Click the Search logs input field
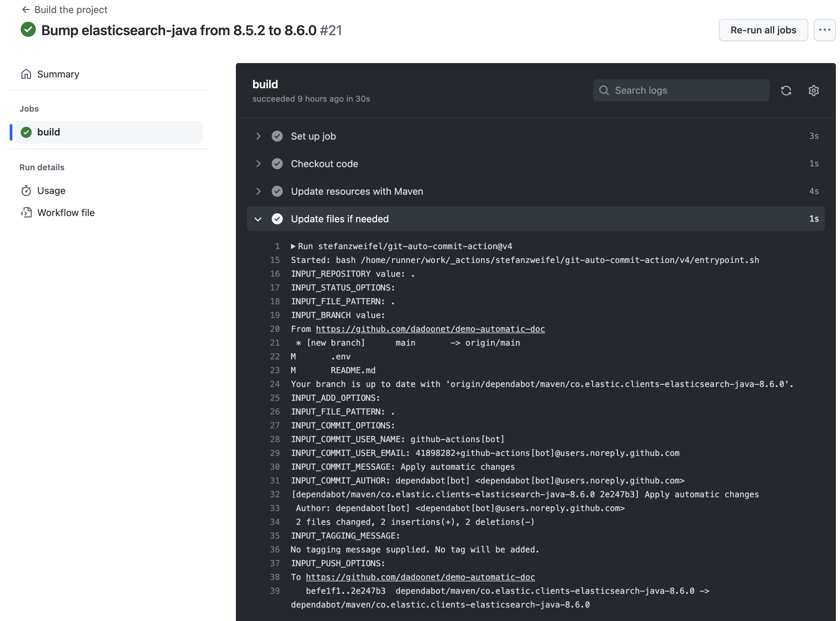This screenshot has height=621, width=840. click(681, 90)
